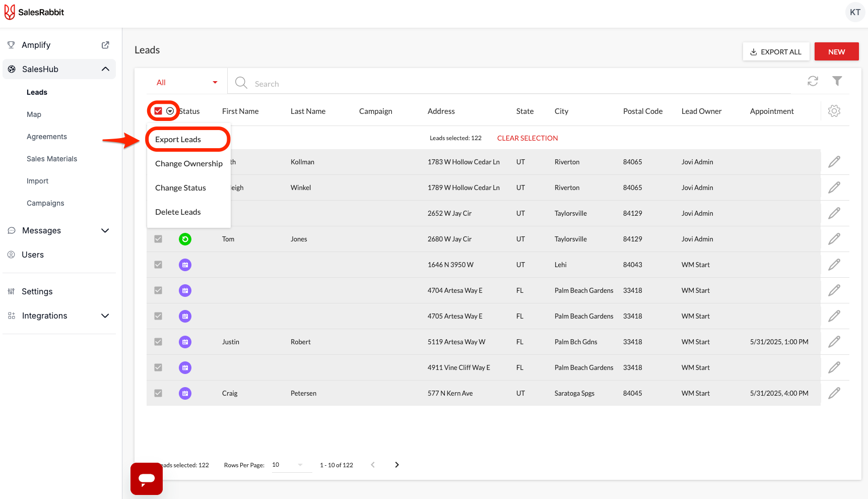Image resolution: width=868 pixels, height=499 pixels.
Task: Refresh the leads list
Action: [813, 81]
